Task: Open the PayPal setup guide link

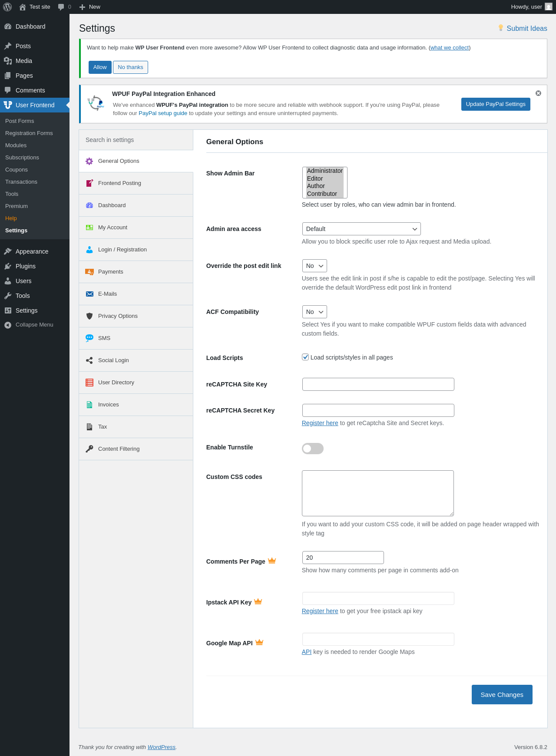Action: pyautogui.click(x=163, y=113)
